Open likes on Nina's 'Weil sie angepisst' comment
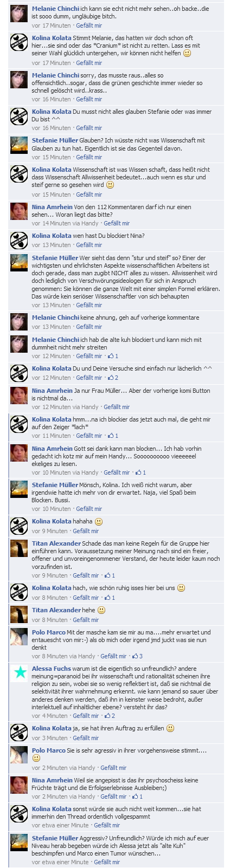Screen dimensions: 230x868 pyautogui.click(x=137, y=796)
